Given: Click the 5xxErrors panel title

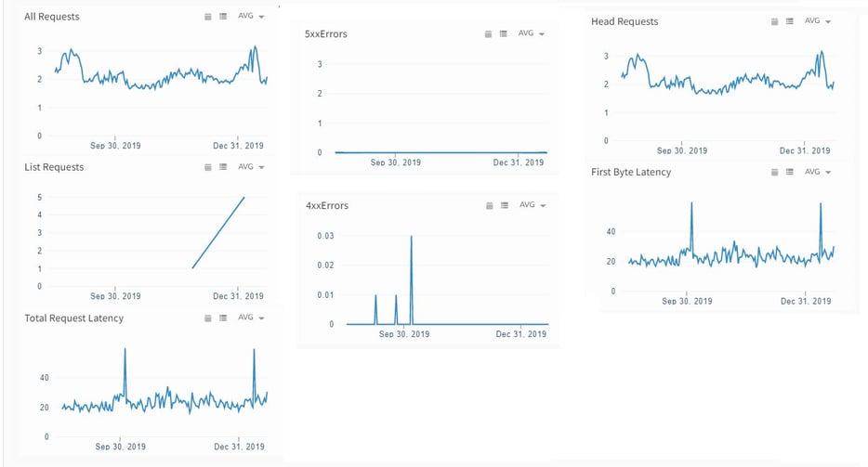Looking at the screenshot, I should tap(325, 34).
